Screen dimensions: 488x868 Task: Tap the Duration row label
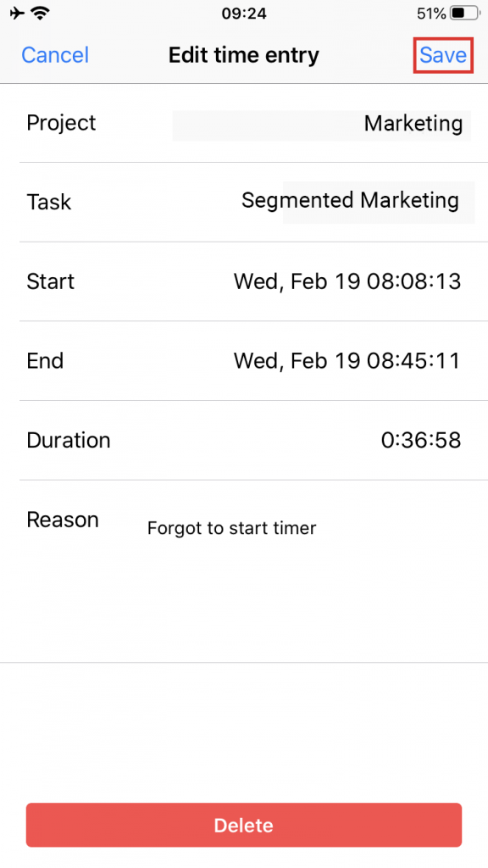(x=69, y=441)
